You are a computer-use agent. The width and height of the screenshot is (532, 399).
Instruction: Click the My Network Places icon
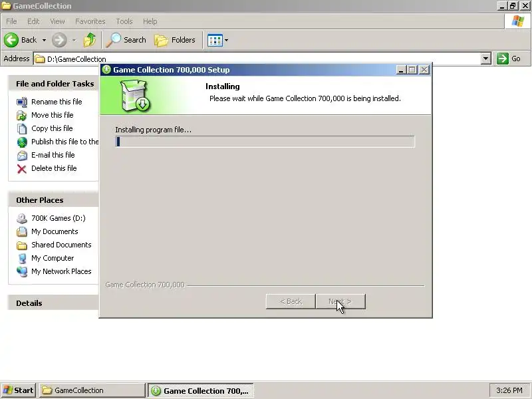coord(22,272)
